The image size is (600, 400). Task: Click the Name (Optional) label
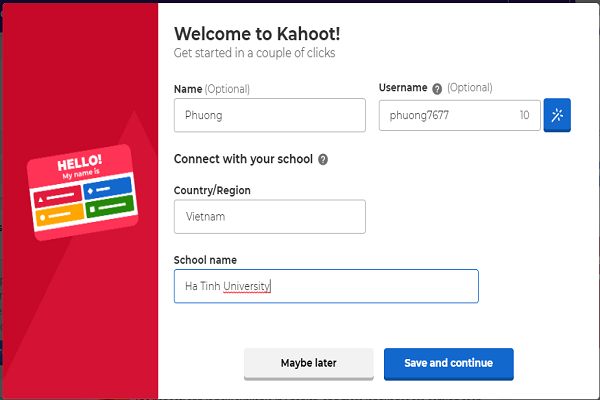(x=212, y=89)
